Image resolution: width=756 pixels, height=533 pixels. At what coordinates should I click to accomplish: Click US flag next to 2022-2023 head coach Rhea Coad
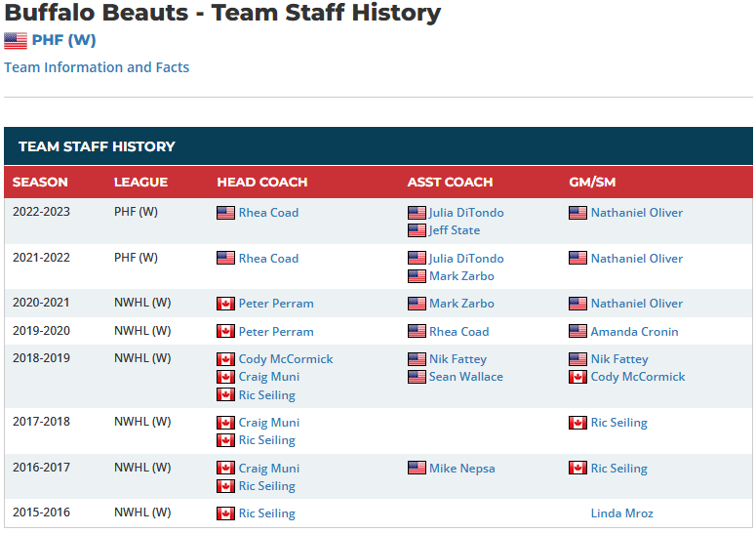(225, 213)
